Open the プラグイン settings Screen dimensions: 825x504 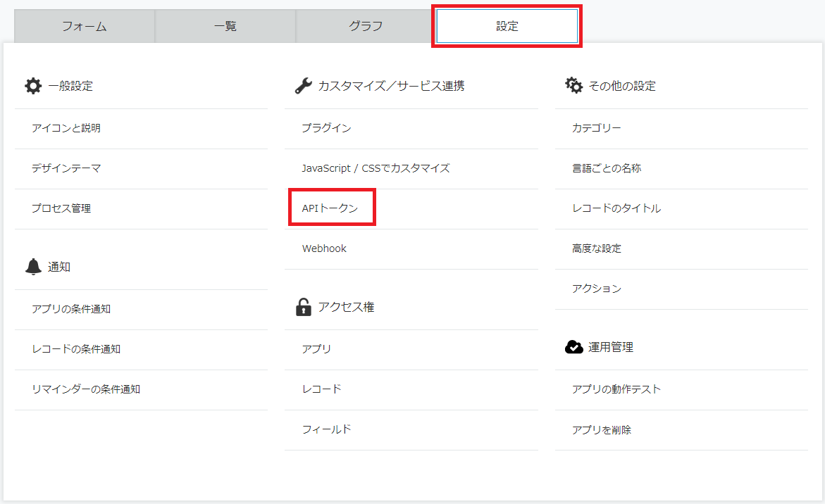pos(326,128)
